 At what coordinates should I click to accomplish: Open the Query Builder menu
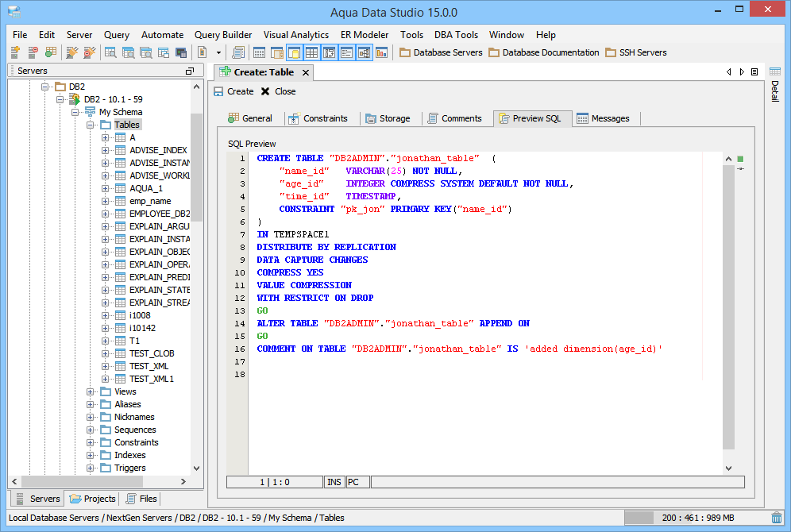pyautogui.click(x=223, y=35)
